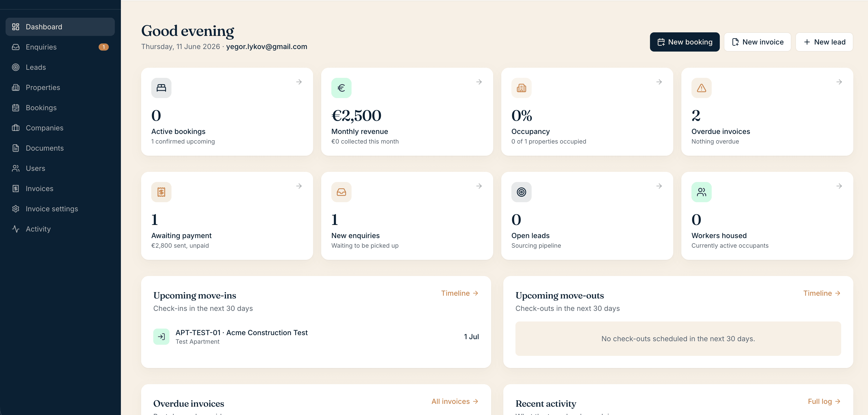Click '1 confirmed upcoming' text
868x415 pixels.
183,142
